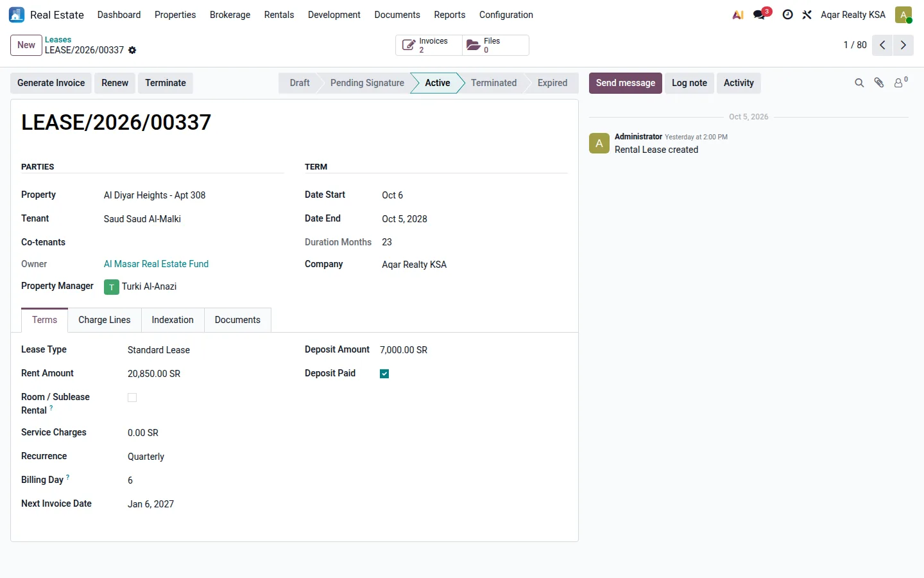Search messages in chatter
The height and width of the screenshot is (578, 924).
(x=859, y=83)
